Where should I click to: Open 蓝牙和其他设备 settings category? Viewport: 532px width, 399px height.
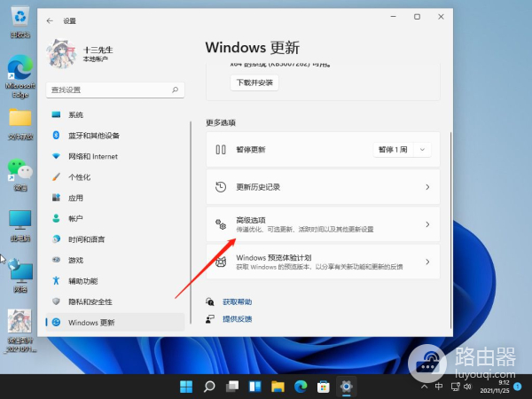115,136
